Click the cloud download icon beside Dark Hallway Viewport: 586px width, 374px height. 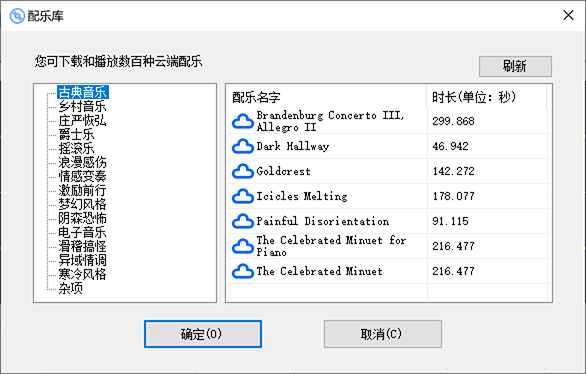(243, 146)
